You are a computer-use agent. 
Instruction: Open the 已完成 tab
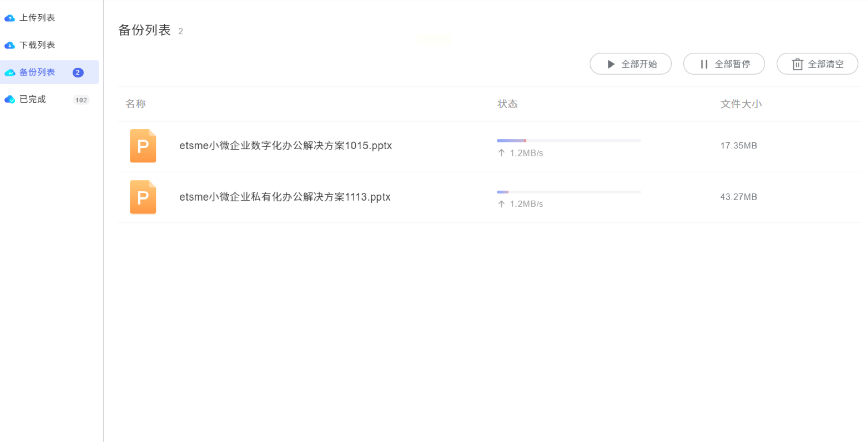(33, 99)
